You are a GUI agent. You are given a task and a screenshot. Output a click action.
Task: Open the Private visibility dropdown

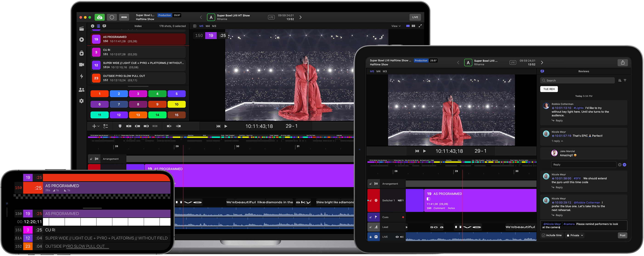pos(575,235)
